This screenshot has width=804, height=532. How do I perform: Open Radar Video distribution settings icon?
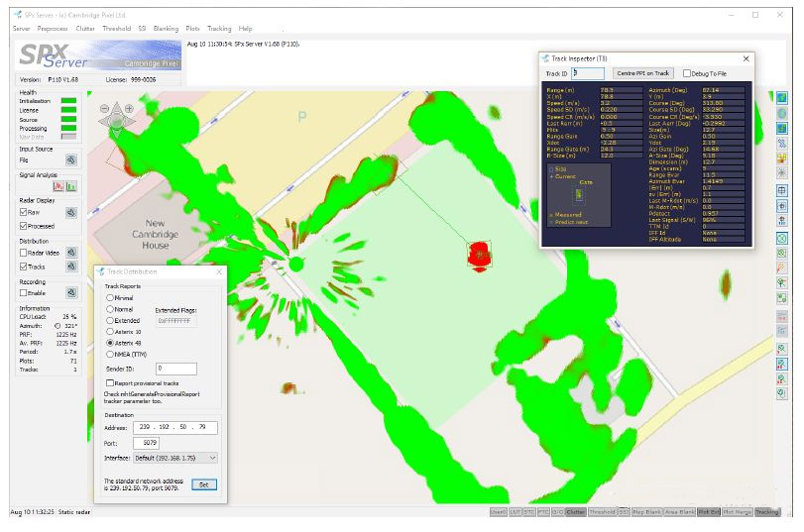[71, 253]
